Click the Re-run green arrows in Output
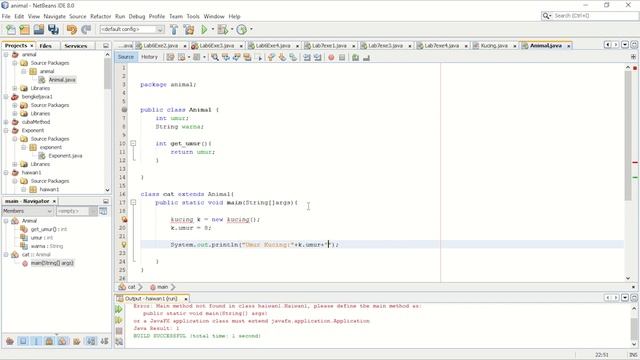 [119, 309]
